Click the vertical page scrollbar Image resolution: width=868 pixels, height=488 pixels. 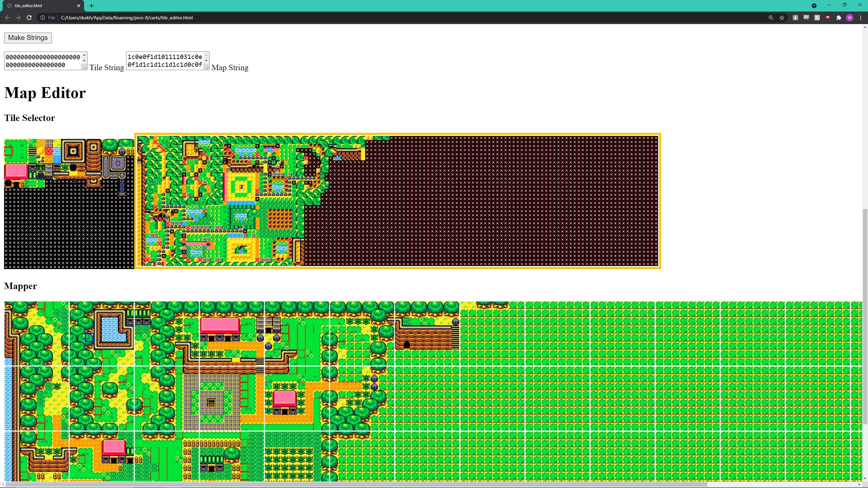click(865, 316)
